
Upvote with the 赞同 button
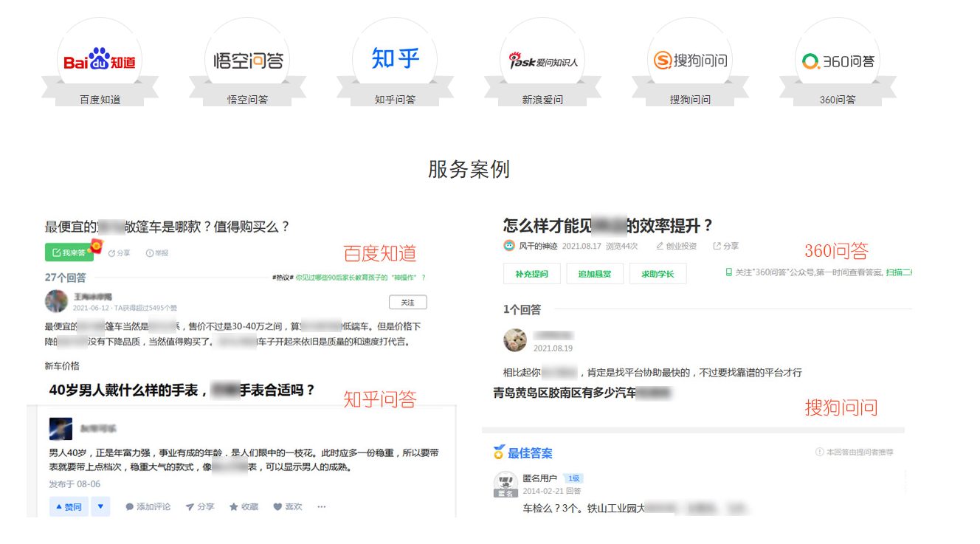[68, 506]
